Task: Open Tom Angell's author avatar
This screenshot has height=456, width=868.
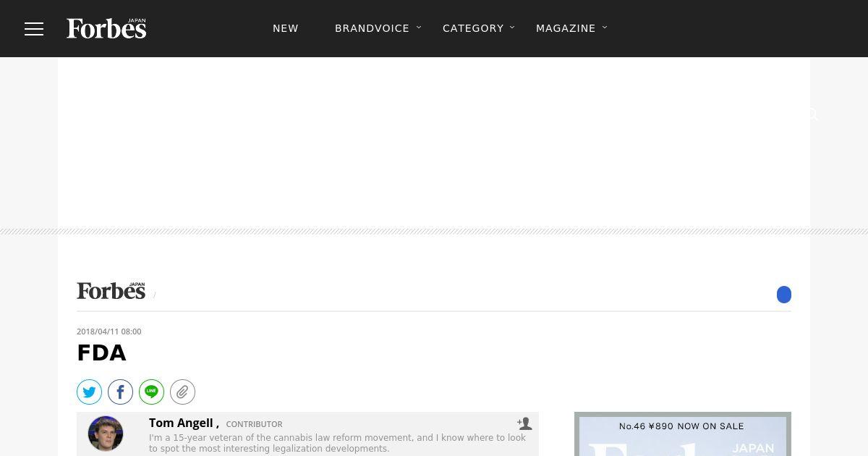Action: 106,434
